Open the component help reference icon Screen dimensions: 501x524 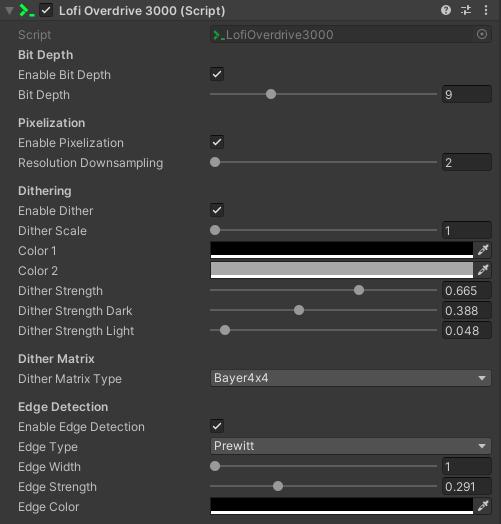pyautogui.click(x=446, y=10)
